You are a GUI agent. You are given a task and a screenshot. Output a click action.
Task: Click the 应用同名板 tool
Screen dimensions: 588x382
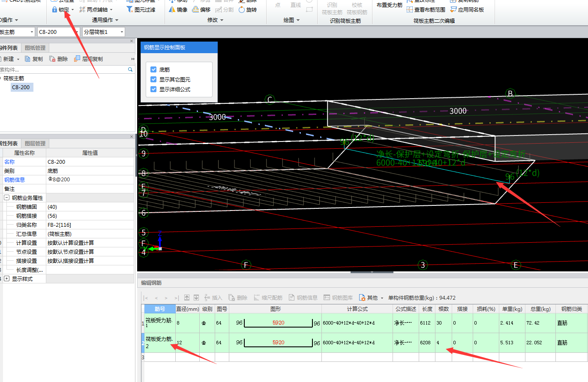pos(467,9)
